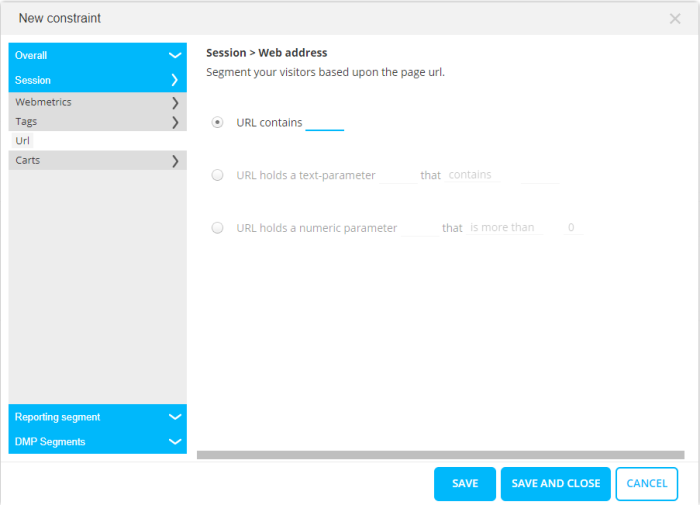Viewport: 700px width, 505px height.
Task: Click SAVE AND CLOSE button
Action: pos(556,484)
